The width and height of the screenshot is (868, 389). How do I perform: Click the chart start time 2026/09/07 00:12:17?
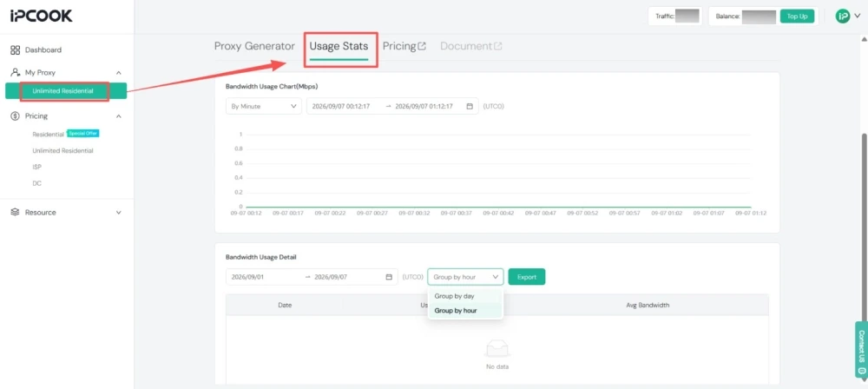click(340, 107)
